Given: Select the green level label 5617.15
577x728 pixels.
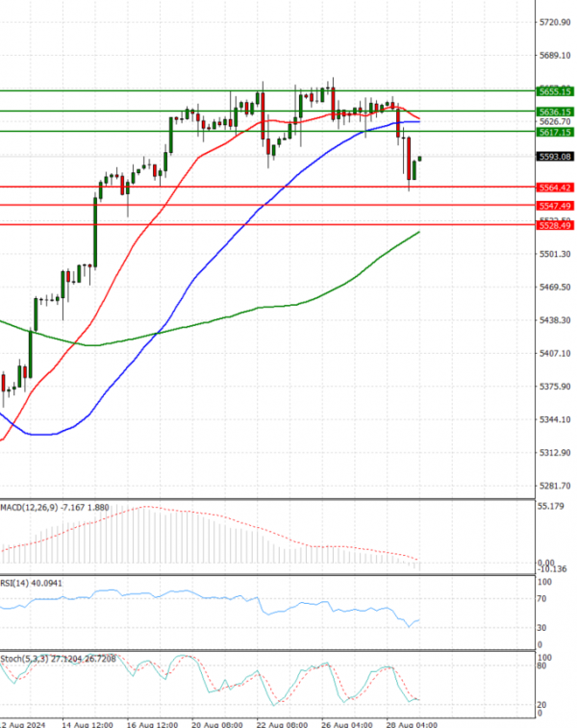Looking at the screenshot, I should pyautogui.click(x=555, y=133).
